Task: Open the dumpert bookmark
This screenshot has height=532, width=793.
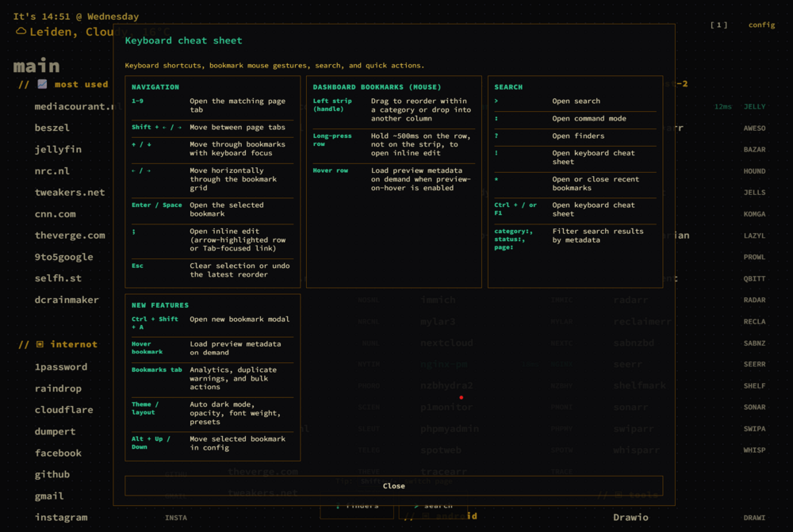Action: 56,431
